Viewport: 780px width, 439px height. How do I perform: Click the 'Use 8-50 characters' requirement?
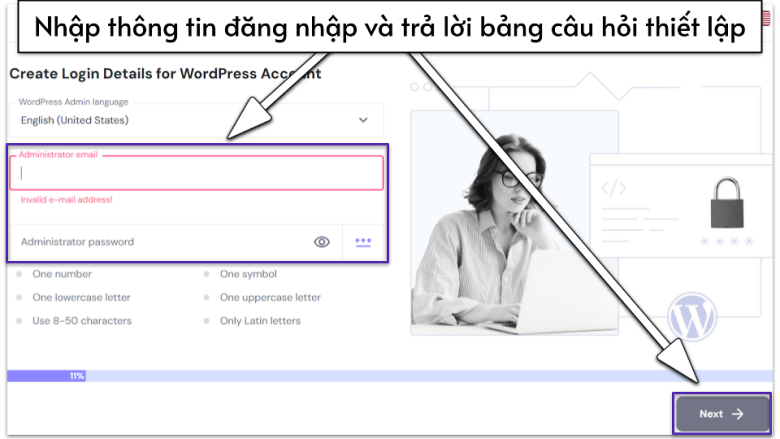(x=82, y=321)
